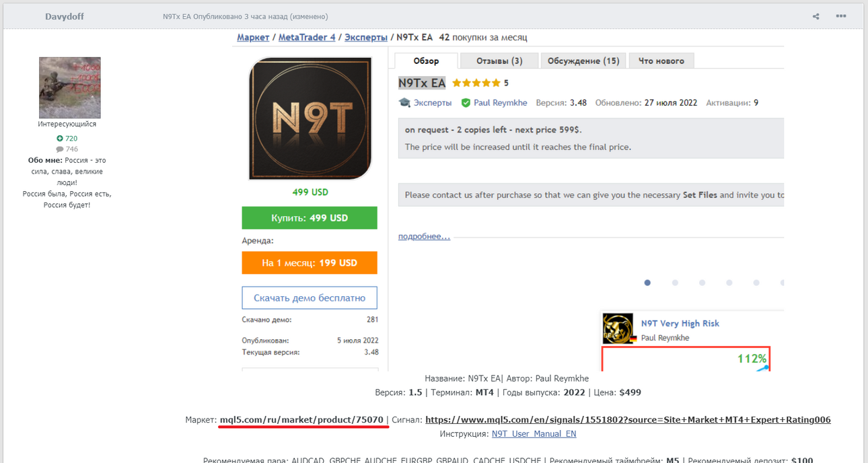Click the 42 покупки за месяц text

coord(482,38)
